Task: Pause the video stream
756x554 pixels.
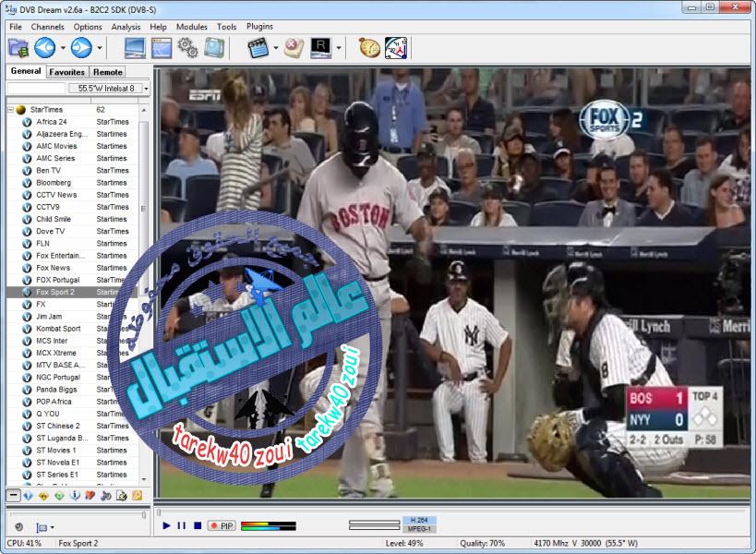Action: (181, 525)
